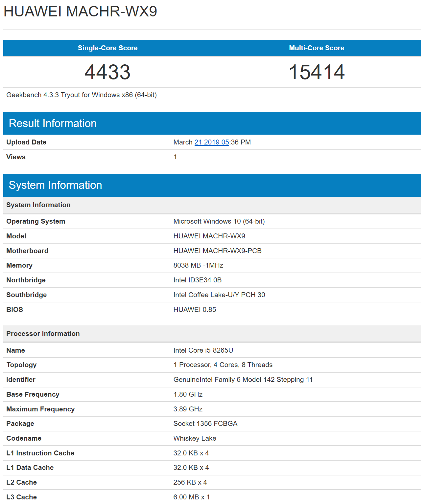
Task: Open the '21 2019 05' upload date link
Action: tap(212, 142)
